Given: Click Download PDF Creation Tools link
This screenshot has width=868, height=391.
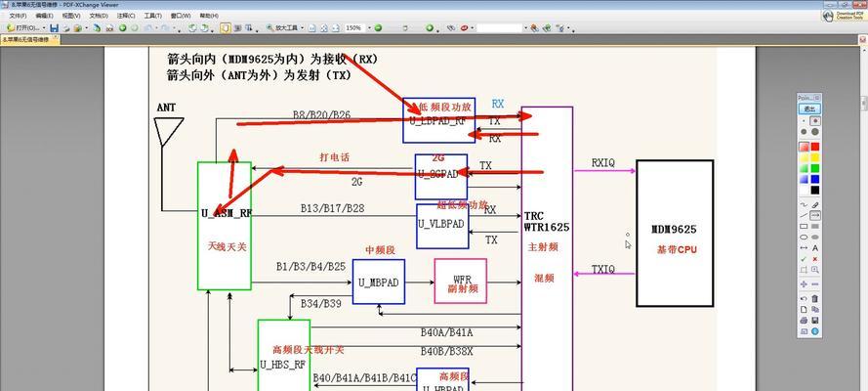Looking at the screenshot, I should [x=843, y=16].
